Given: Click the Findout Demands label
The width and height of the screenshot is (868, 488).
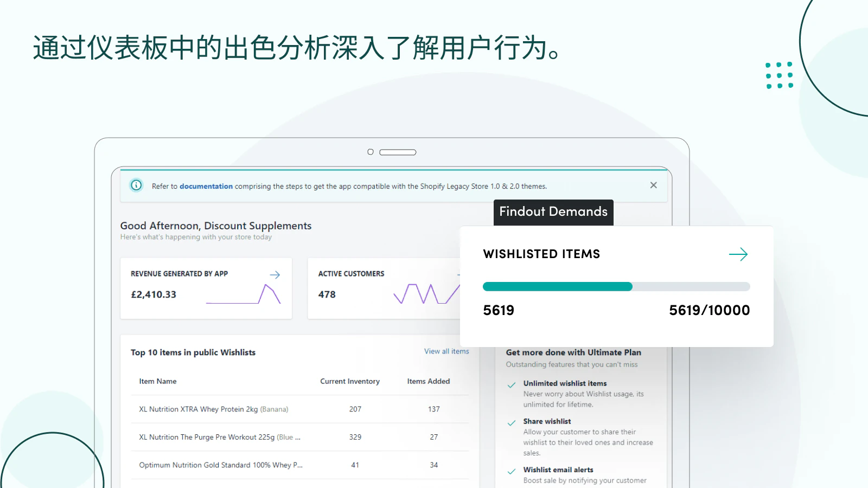Looking at the screenshot, I should (553, 211).
